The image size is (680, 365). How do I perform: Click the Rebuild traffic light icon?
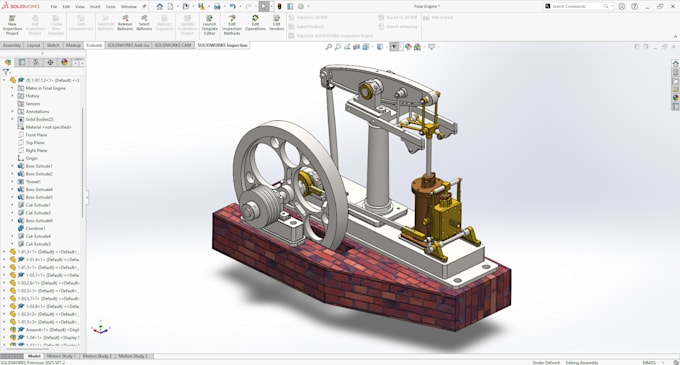(279, 7)
